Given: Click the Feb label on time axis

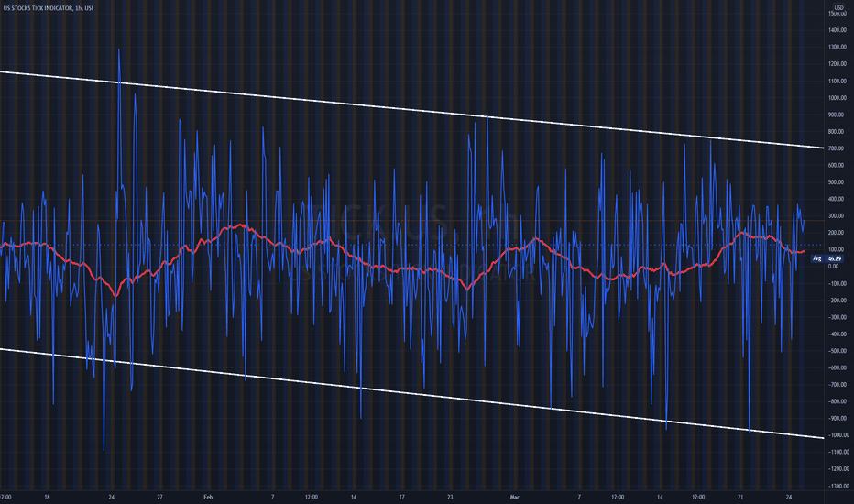Looking at the screenshot, I should (208, 497).
